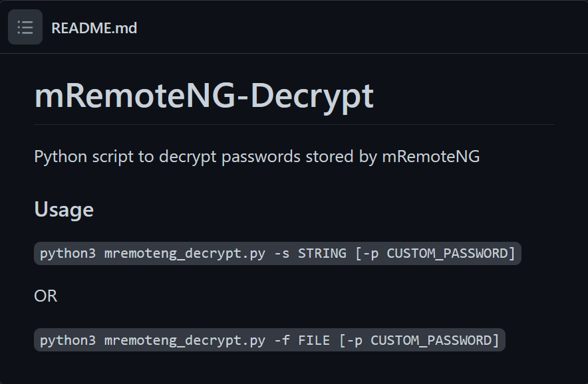Click the second code block with -f FILE
This screenshot has width=588, height=384.
coord(269,340)
